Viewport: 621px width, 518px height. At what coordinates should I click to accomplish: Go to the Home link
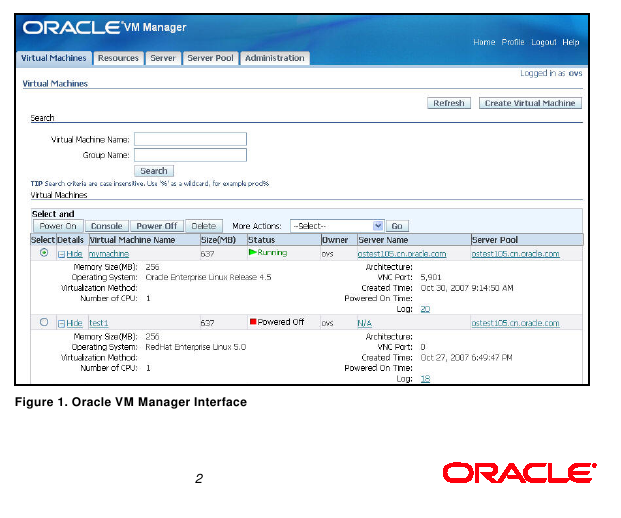point(484,42)
